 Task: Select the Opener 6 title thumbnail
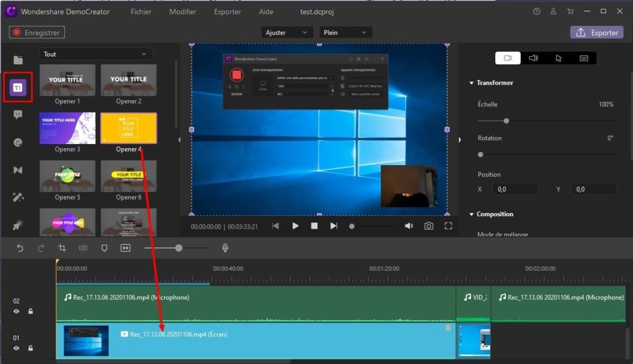pyautogui.click(x=129, y=176)
